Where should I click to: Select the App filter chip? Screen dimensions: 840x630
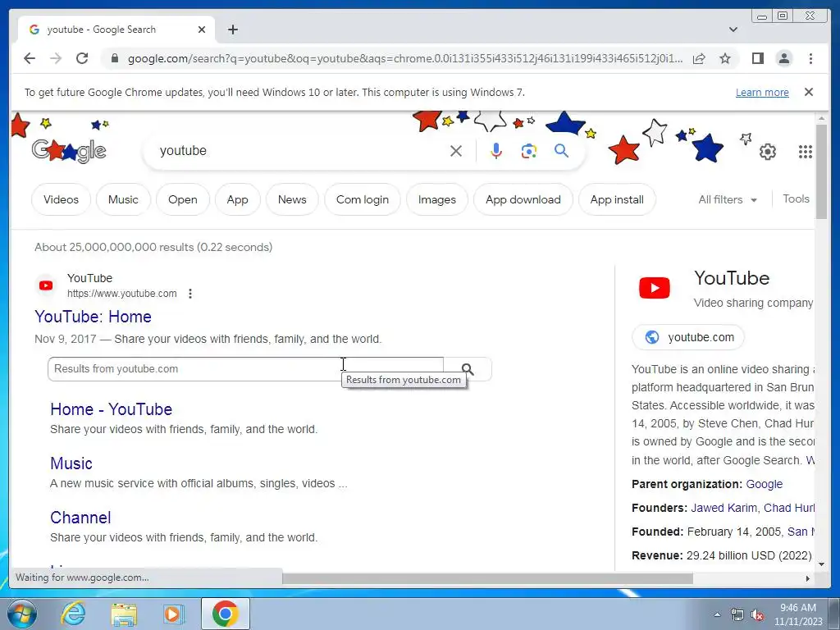point(237,199)
